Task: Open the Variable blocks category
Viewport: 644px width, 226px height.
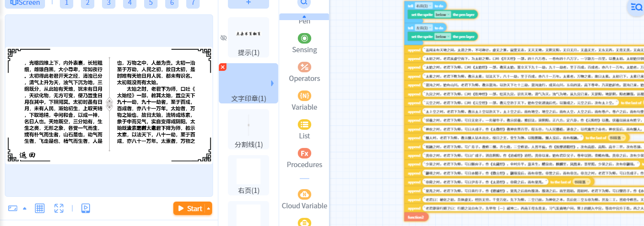Action: click(305, 101)
